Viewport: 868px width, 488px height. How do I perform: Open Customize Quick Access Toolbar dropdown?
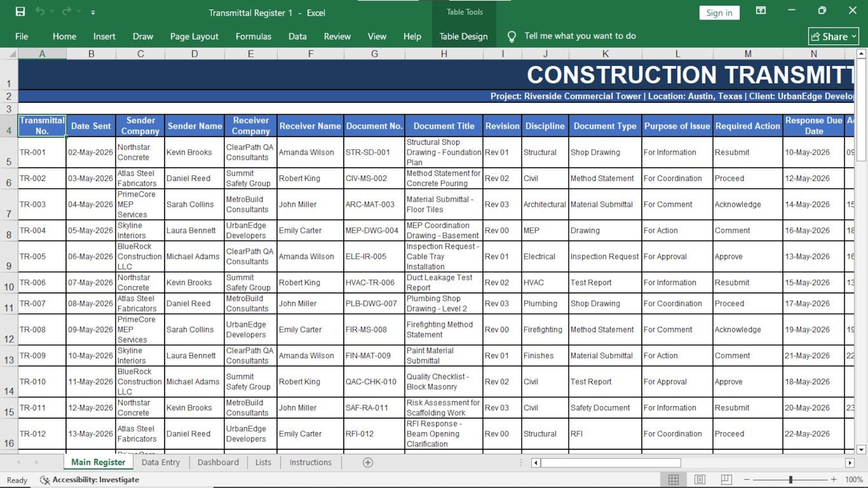(x=93, y=12)
